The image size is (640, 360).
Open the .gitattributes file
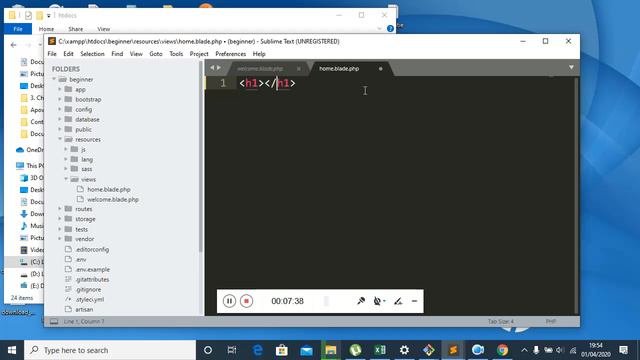[x=92, y=280]
